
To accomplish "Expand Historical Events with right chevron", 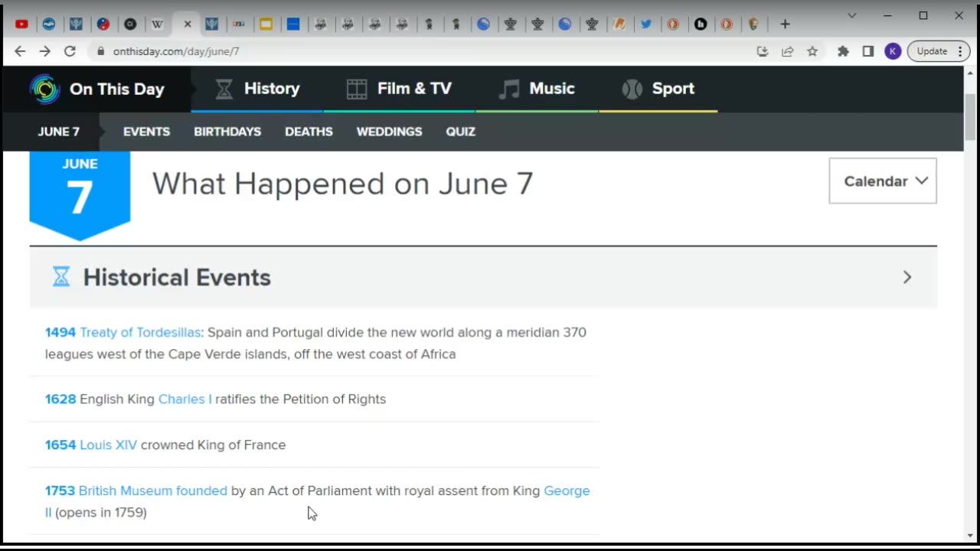I will (907, 277).
